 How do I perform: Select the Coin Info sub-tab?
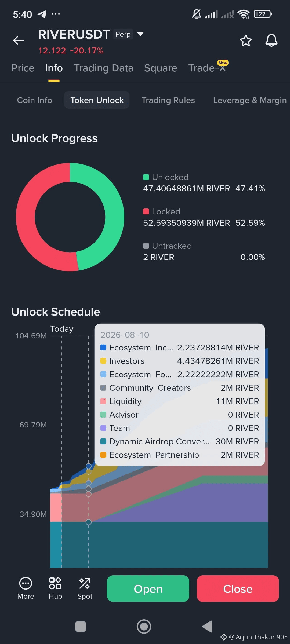[34, 100]
